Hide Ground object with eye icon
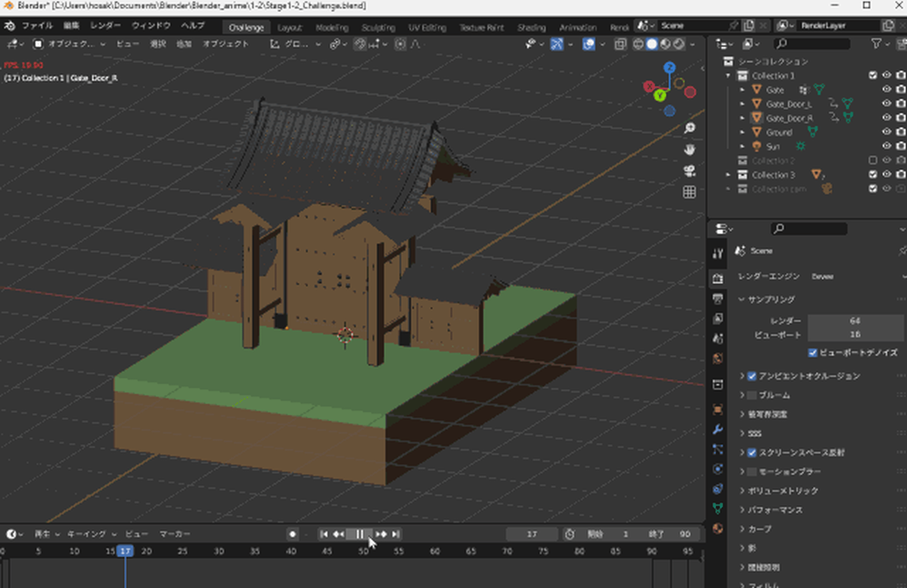The height and width of the screenshot is (588, 907). [x=887, y=132]
